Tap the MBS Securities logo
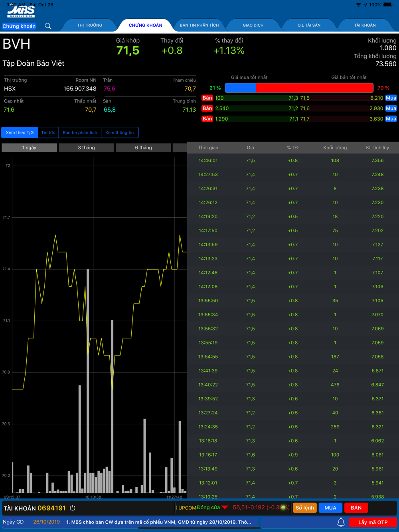Image resolution: width=399 pixels, height=532 pixels. click(x=21, y=12)
